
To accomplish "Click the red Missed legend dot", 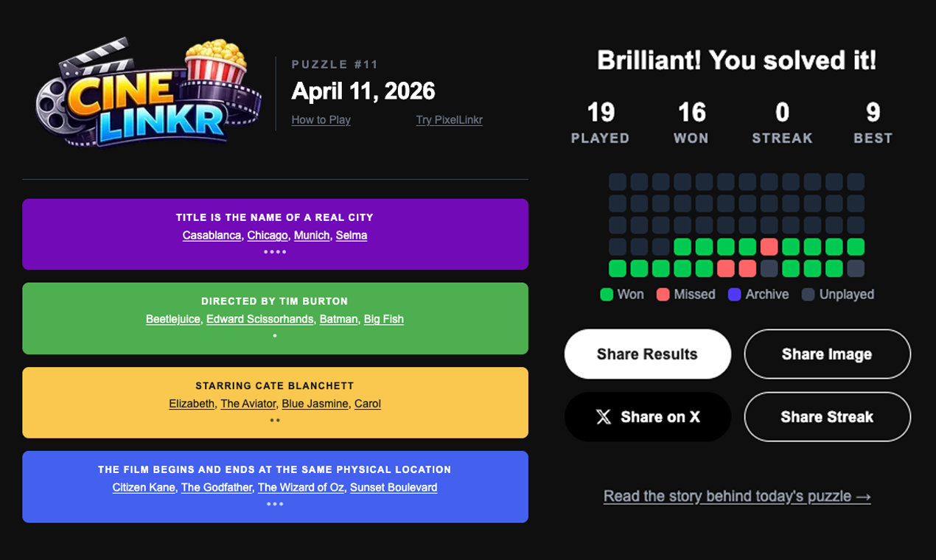I will click(663, 295).
